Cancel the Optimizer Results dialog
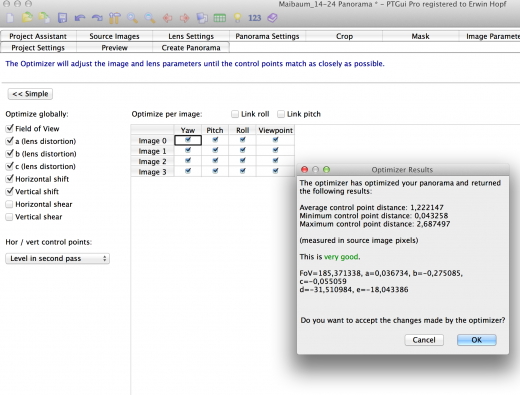Viewport: 520px width, 395px height. (424, 340)
